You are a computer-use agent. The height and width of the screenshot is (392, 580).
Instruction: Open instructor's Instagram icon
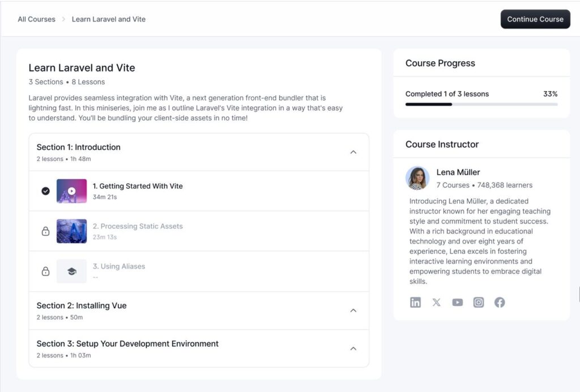click(479, 302)
